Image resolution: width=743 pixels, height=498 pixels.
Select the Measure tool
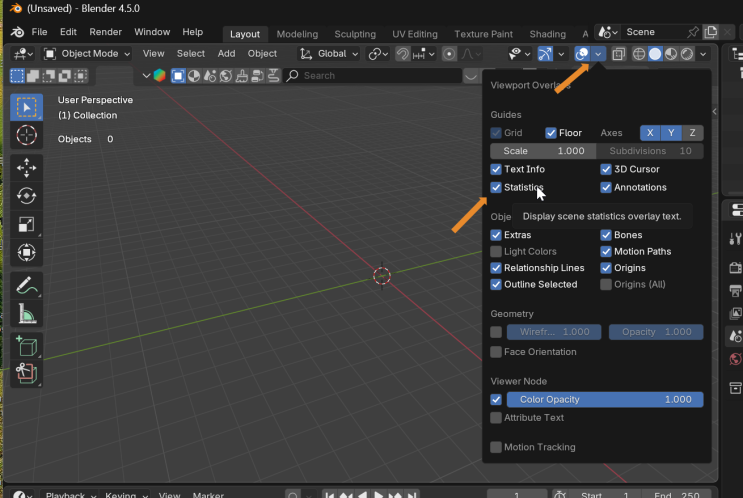(27, 314)
